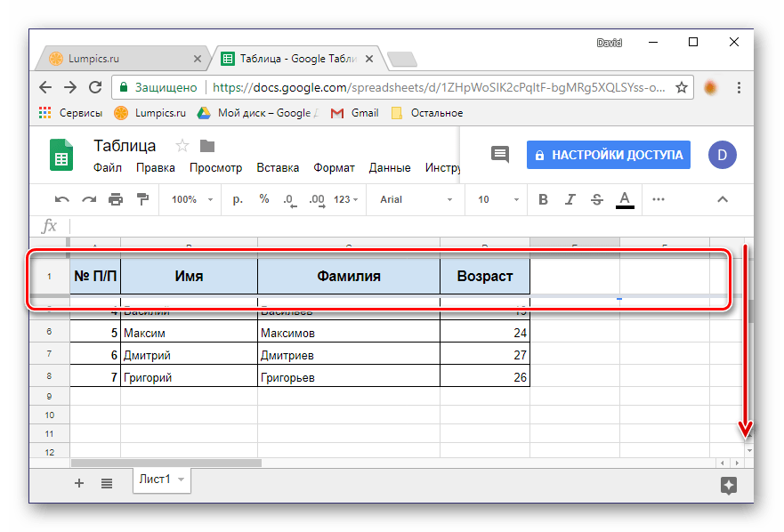Viewport: 784px width, 532px height.
Task: Open the font size 10 dropdown
Action: [494, 199]
